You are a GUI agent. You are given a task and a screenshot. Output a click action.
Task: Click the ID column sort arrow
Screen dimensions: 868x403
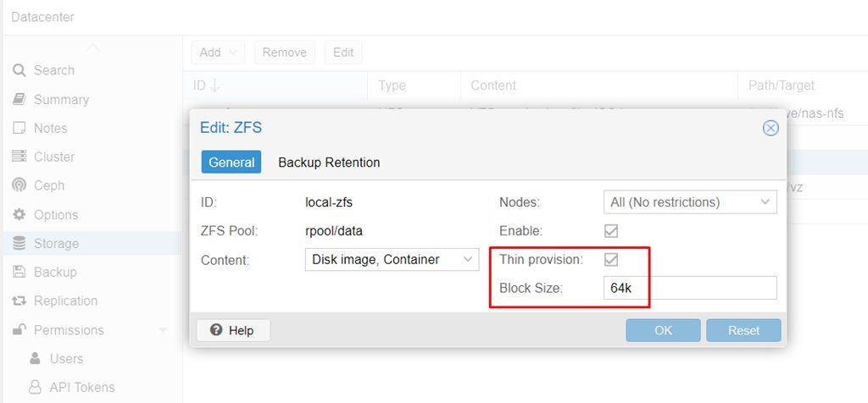[x=214, y=86]
